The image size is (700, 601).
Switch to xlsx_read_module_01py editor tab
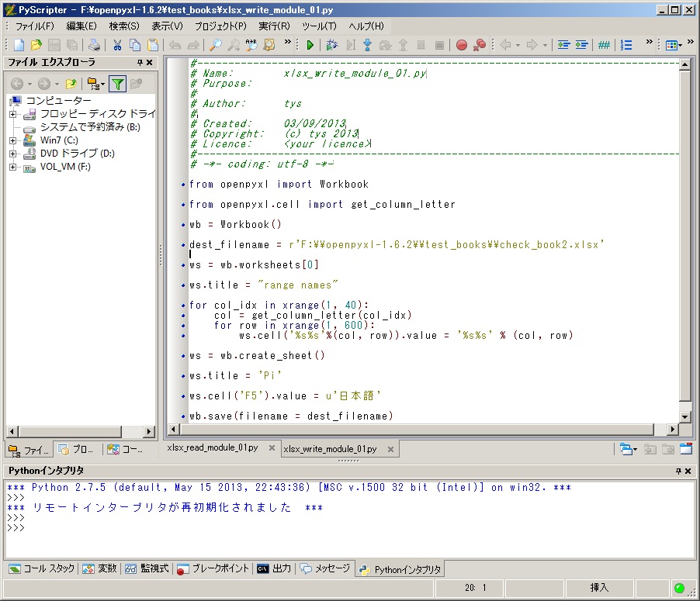pos(213,448)
